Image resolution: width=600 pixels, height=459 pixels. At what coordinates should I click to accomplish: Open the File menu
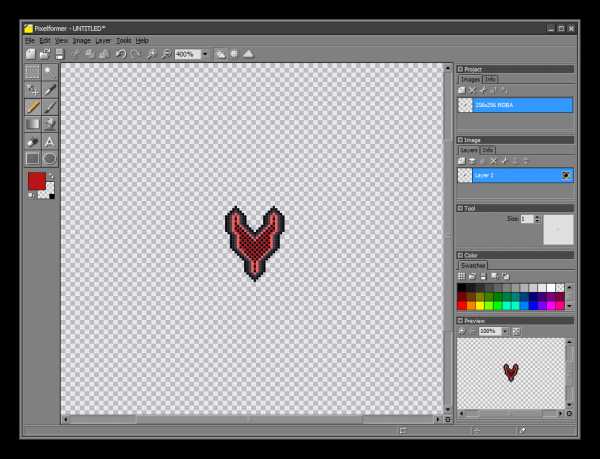coord(30,41)
